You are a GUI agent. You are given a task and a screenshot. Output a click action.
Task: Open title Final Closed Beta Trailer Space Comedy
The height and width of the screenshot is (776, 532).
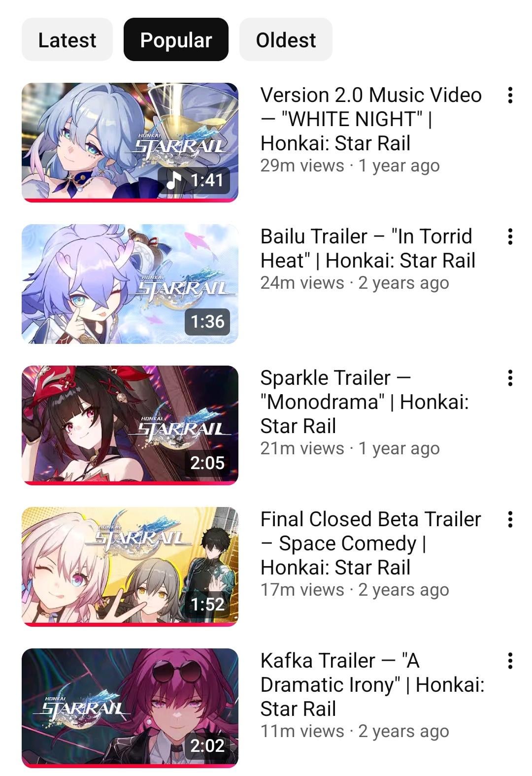[x=370, y=543]
